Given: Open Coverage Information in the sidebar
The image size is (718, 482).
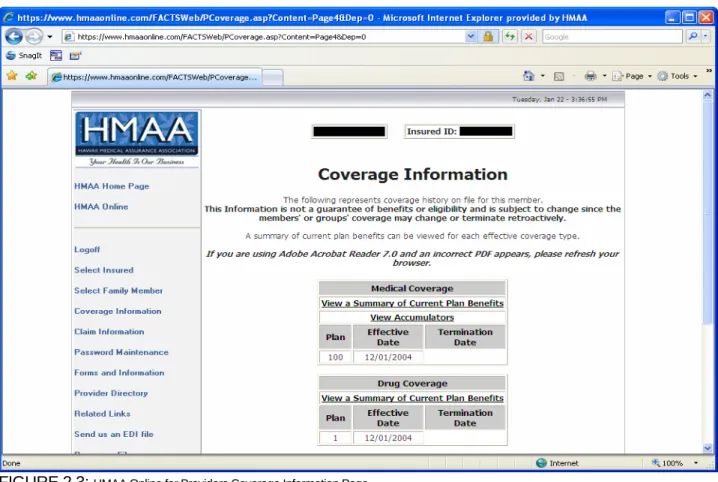Looking at the screenshot, I should point(118,311).
